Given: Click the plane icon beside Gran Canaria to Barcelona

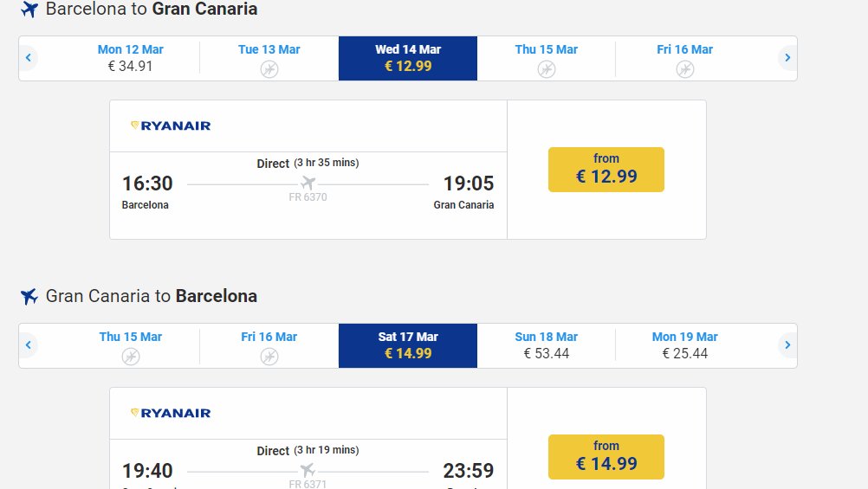Looking at the screenshot, I should (29, 297).
